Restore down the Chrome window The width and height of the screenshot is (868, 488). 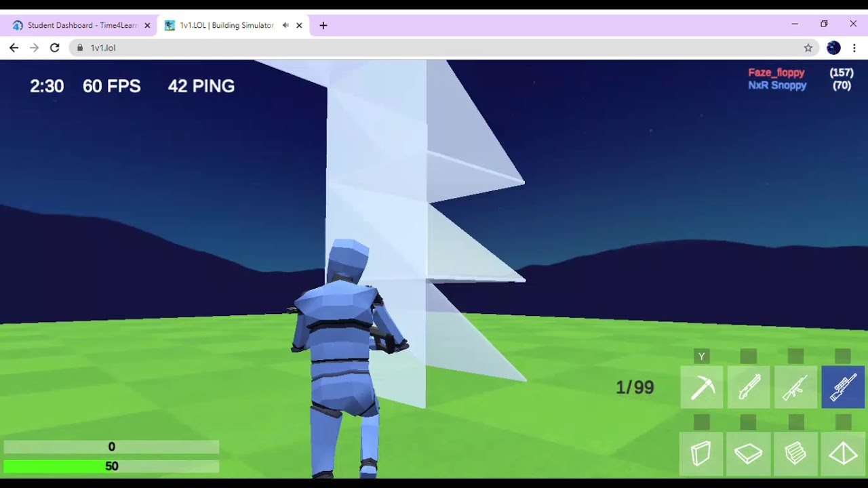824,24
